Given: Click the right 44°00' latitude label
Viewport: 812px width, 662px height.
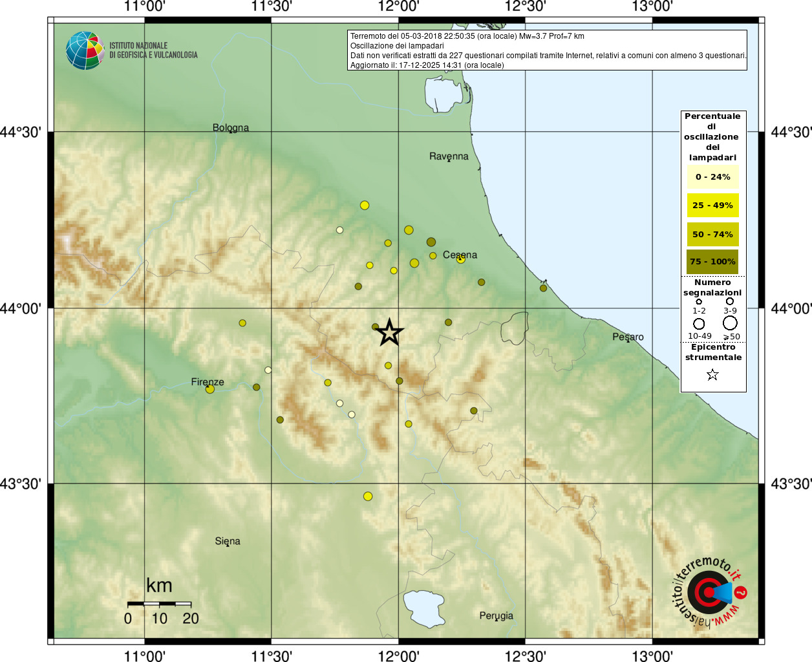Looking at the screenshot, I should (791, 308).
